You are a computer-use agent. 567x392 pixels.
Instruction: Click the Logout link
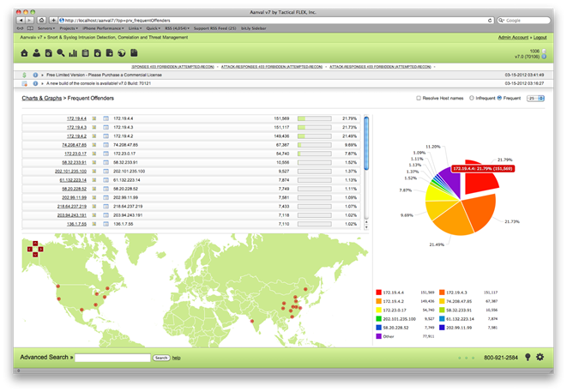tap(541, 39)
